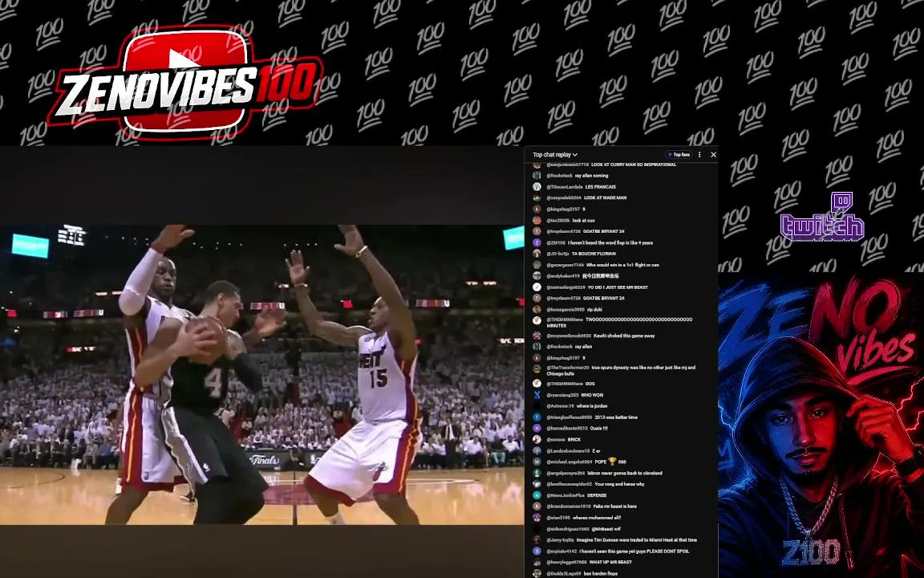Click the Zeno Vibes hooded character artwork

coord(821,425)
